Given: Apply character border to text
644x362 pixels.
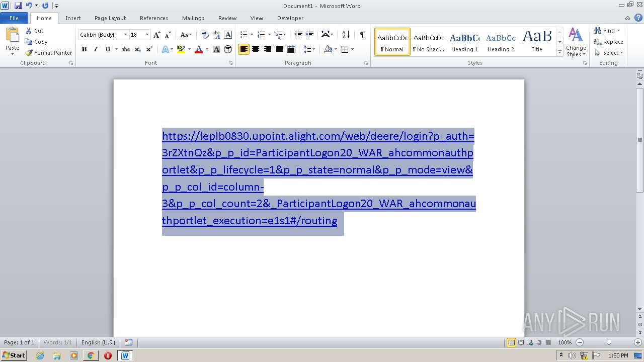Looking at the screenshot, I should coord(228,35).
